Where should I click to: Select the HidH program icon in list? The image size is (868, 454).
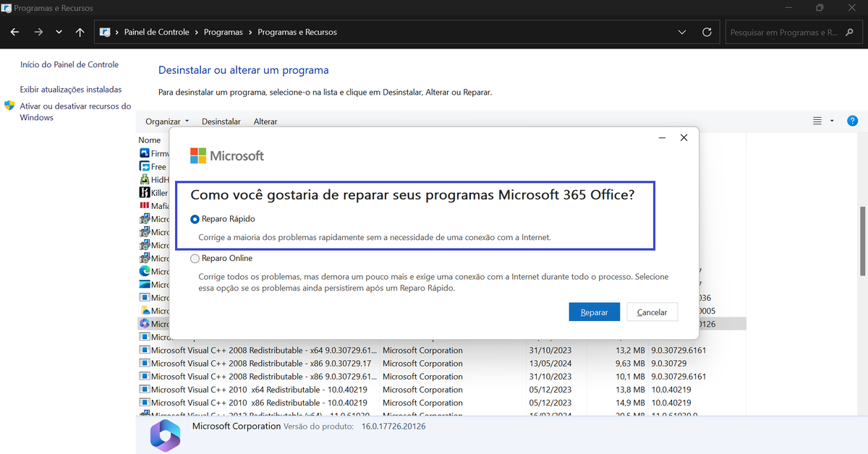(144, 179)
